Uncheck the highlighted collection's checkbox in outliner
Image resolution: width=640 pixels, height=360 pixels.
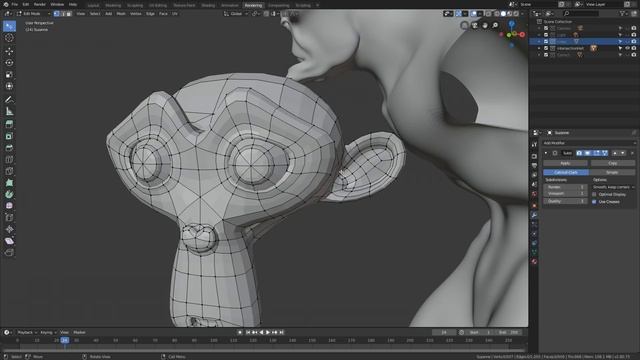546,41
